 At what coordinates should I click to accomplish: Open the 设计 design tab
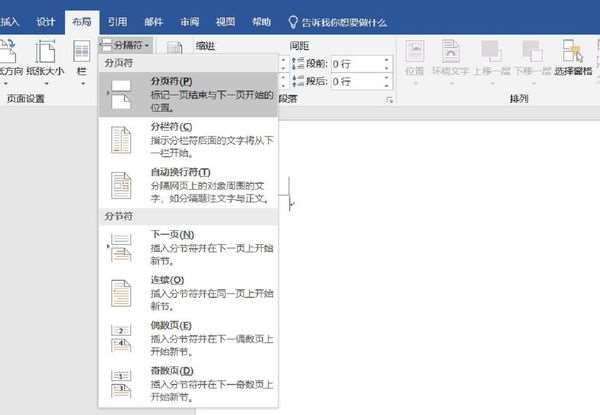click(46, 22)
